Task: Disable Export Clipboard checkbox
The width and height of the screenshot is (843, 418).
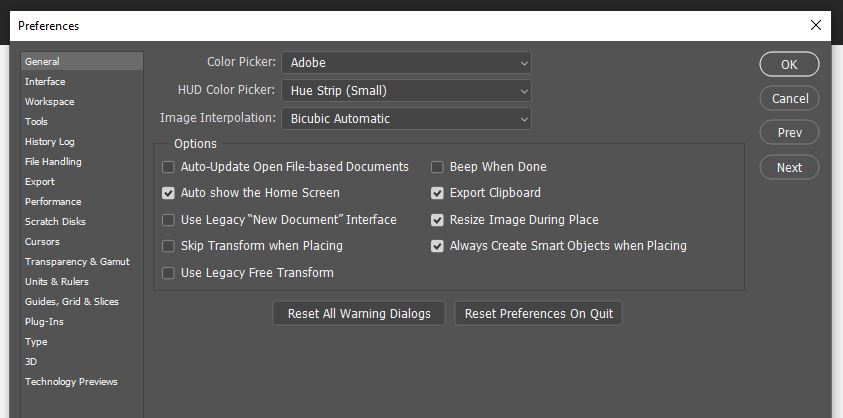Action: click(x=437, y=193)
